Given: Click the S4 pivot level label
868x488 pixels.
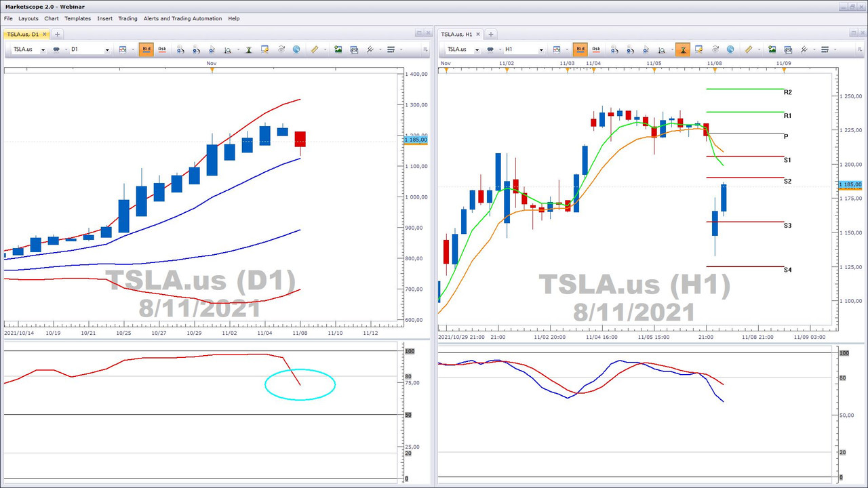Looking at the screenshot, I should point(788,270).
